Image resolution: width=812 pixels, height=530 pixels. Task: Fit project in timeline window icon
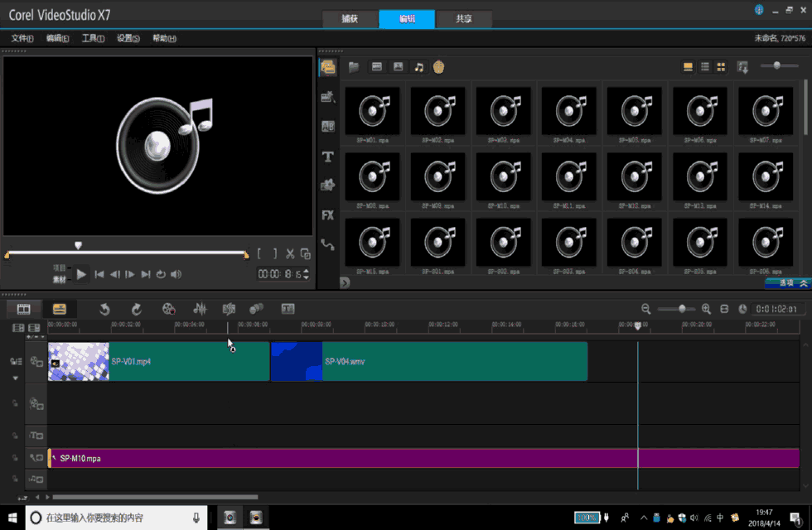pos(724,309)
